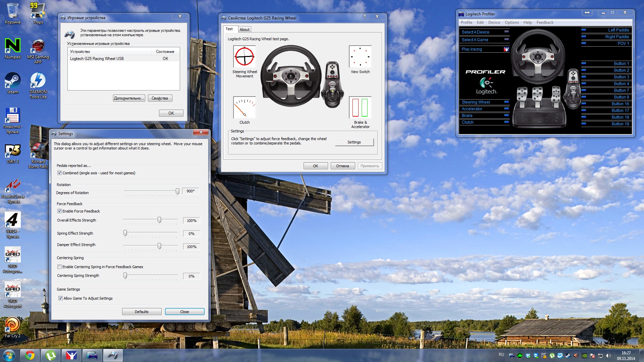The width and height of the screenshot is (644, 362).
Task: Open Google Chrome from the taskbar
Action: point(30,355)
